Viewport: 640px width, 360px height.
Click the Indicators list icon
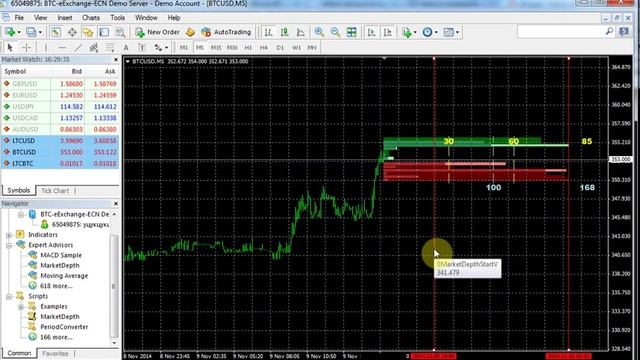pos(407,32)
